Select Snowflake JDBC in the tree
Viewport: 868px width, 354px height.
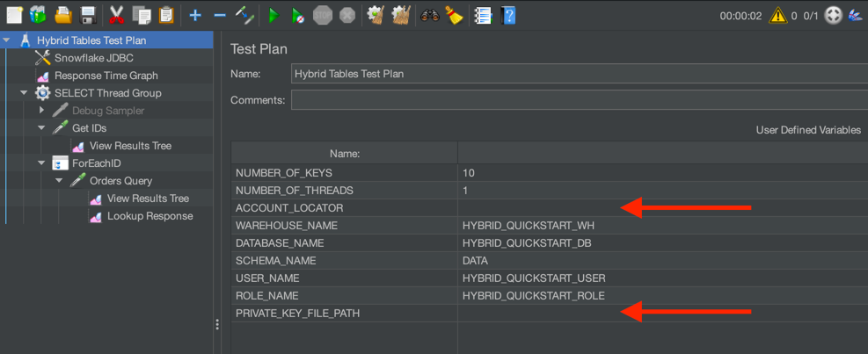pyautogui.click(x=93, y=58)
